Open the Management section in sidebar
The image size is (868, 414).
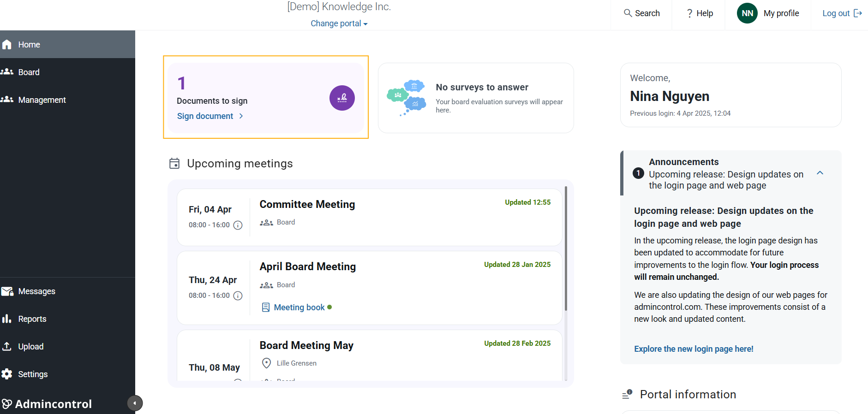pos(67,100)
